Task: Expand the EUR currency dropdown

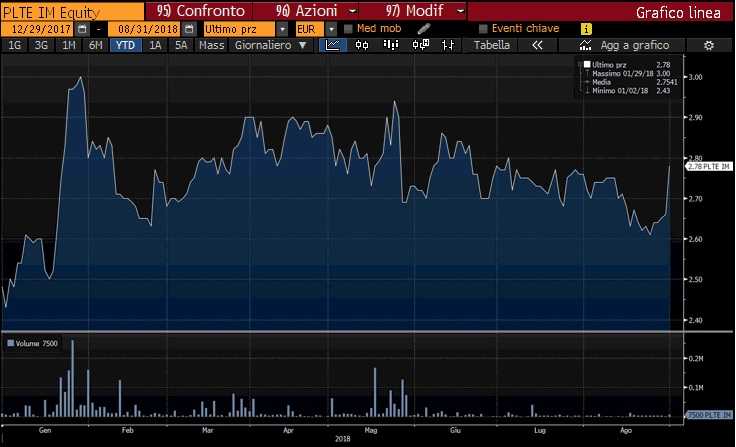Action: pos(330,29)
